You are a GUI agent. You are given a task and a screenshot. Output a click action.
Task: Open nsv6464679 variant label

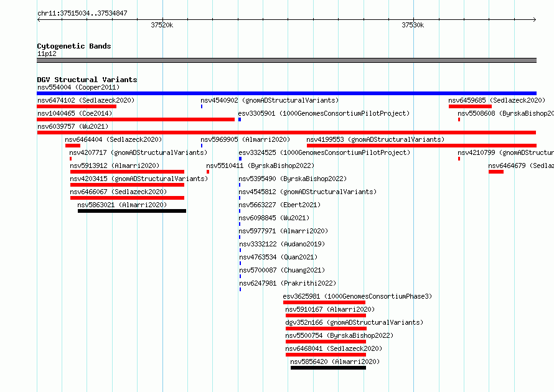point(521,166)
